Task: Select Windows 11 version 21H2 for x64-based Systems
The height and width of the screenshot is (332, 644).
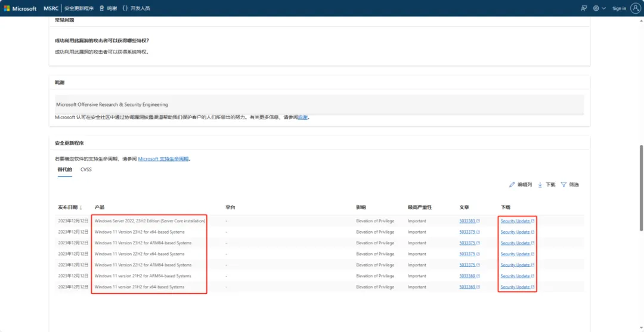Action: click(x=139, y=287)
